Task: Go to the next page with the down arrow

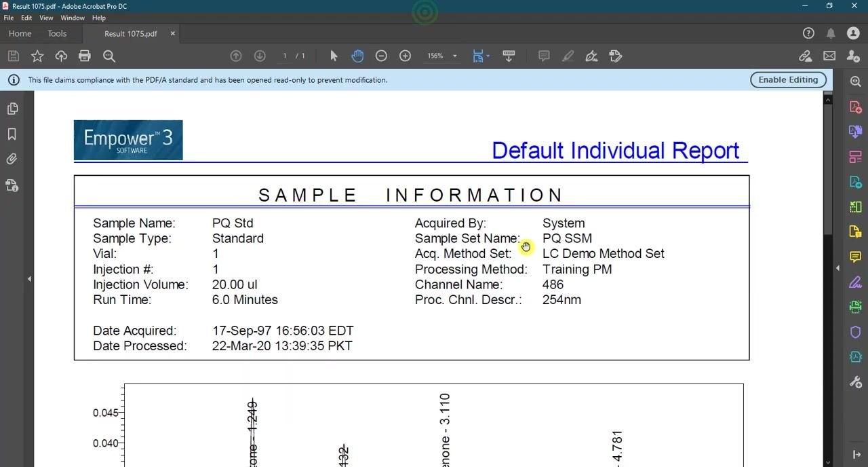Action: point(260,56)
